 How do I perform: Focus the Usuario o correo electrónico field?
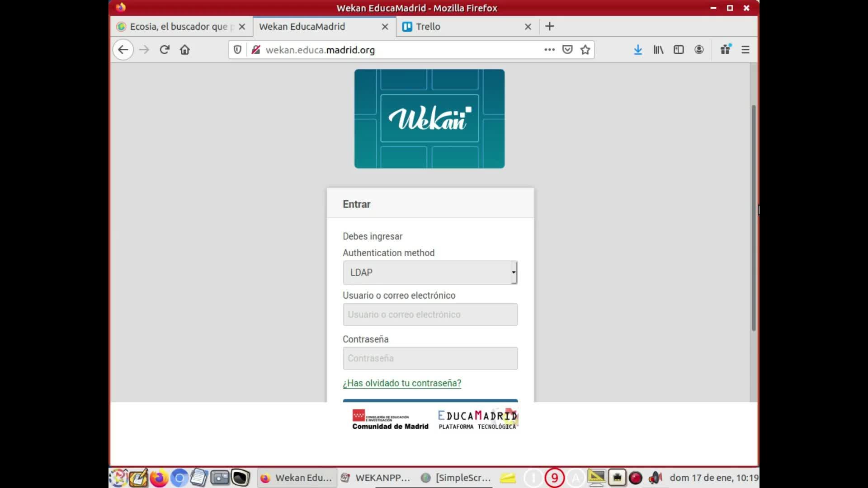pos(430,314)
